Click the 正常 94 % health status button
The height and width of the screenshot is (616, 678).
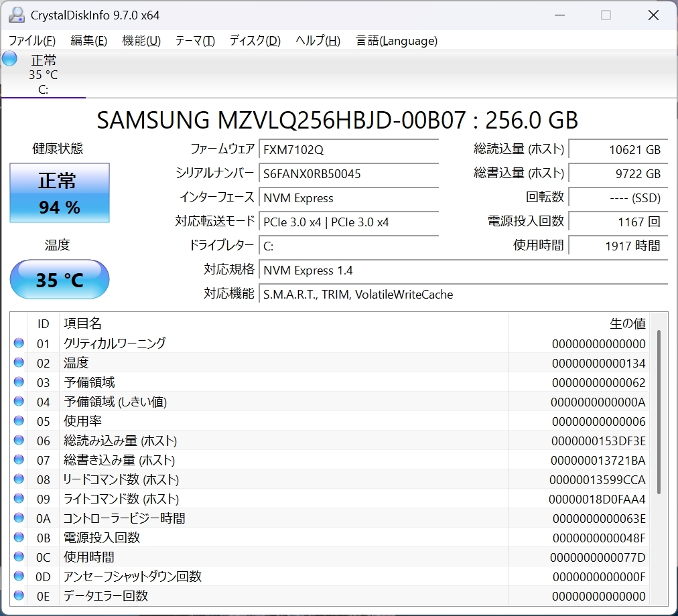click(x=60, y=193)
